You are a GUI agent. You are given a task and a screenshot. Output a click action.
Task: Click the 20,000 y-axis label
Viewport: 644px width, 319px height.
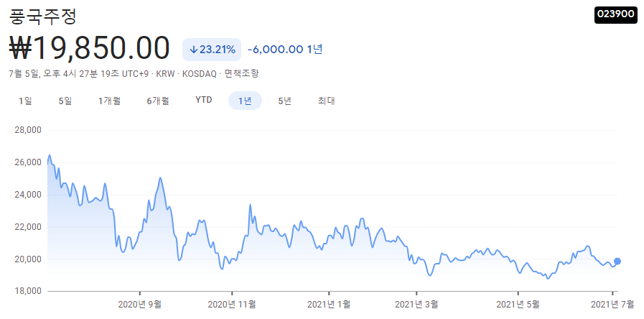[28, 259]
